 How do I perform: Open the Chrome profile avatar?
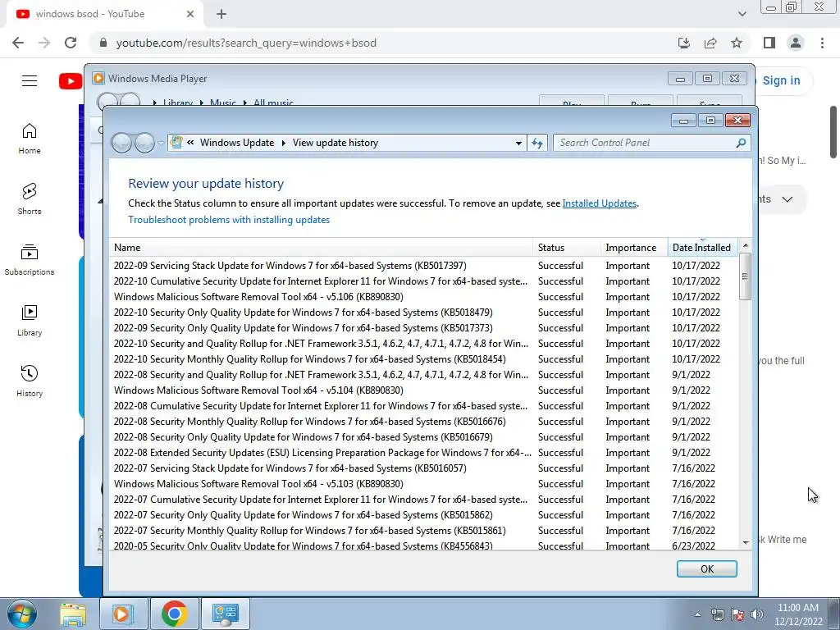796,43
